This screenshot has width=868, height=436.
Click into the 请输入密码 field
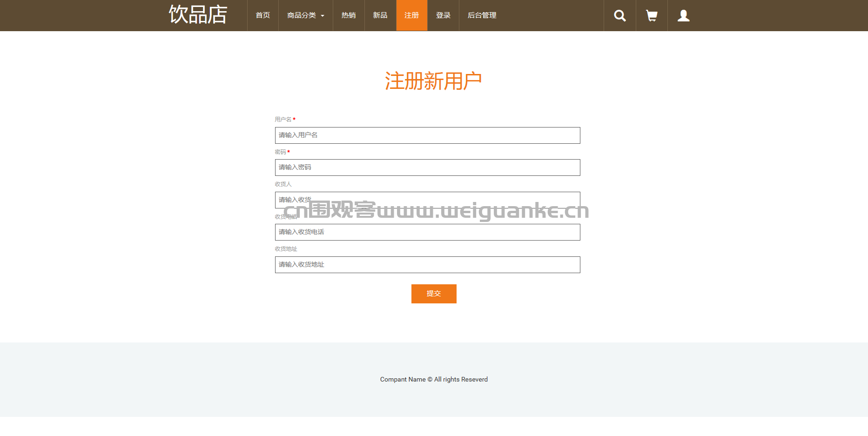[x=427, y=168]
